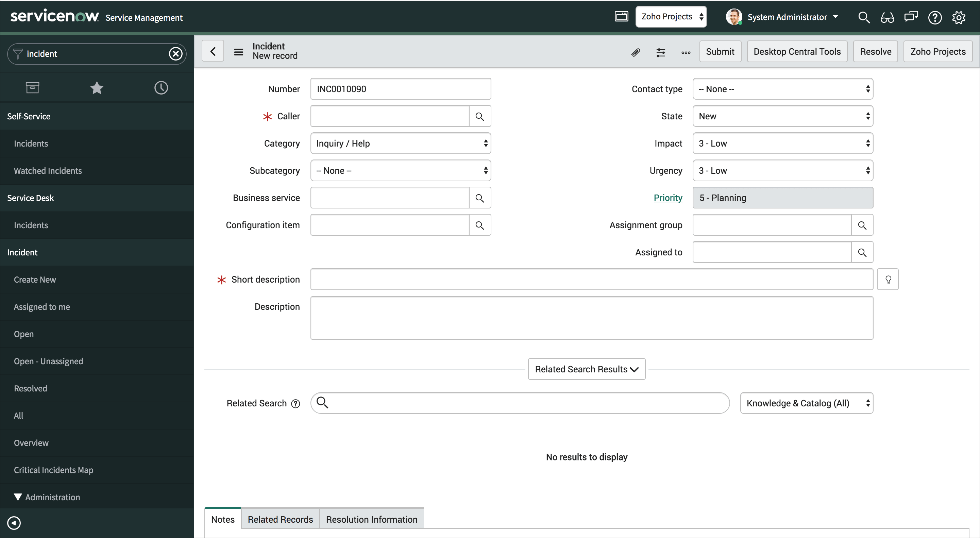Collapse the Administration section
Screen dimensions: 980x538
tap(17, 497)
